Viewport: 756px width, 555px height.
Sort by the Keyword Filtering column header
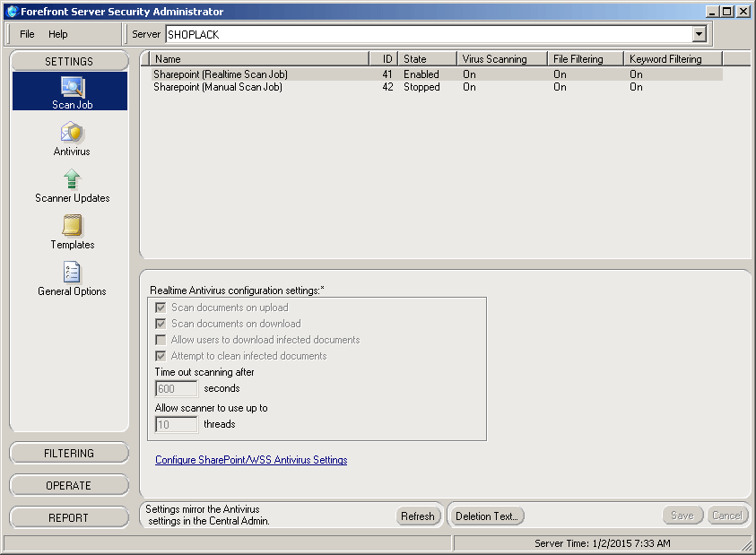point(673,59)
